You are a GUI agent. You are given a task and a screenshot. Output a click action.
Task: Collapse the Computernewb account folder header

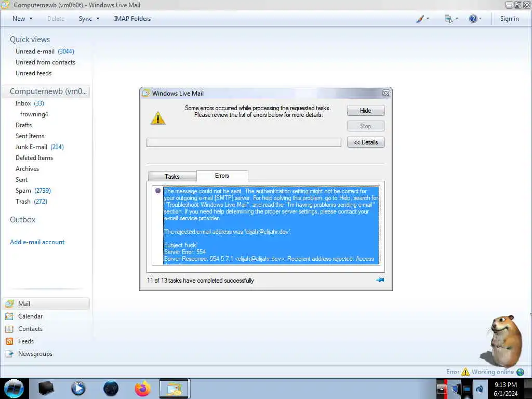tap(46, 91)
